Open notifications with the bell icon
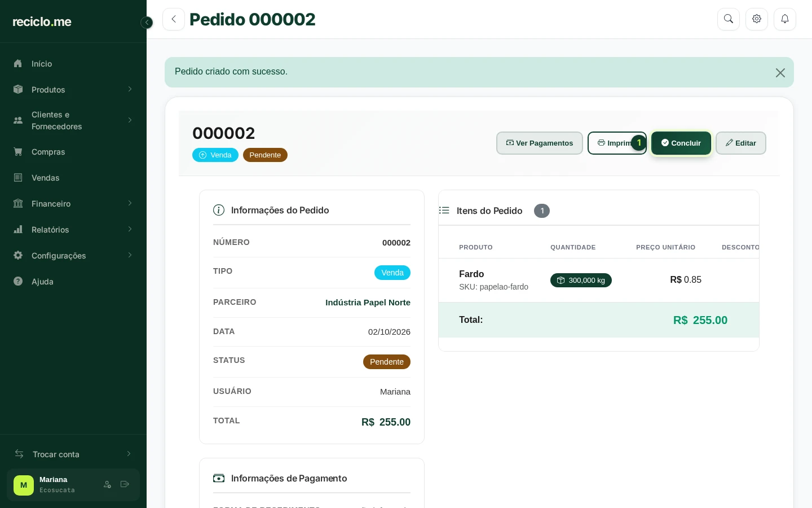812x508 pixels. point(785,19)
